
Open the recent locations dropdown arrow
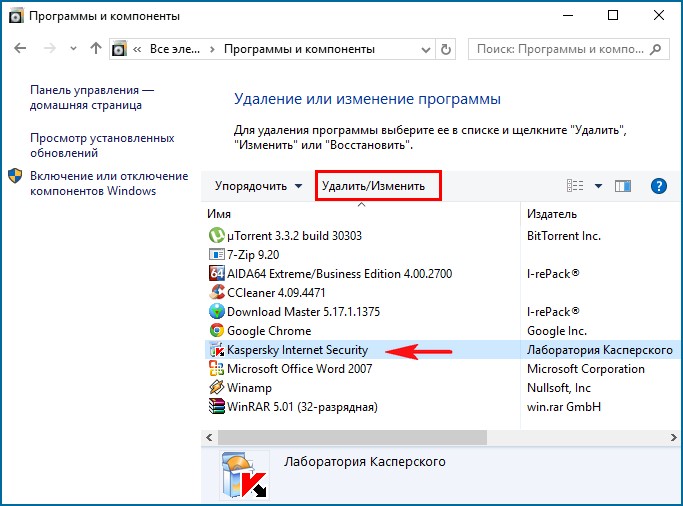coord(74,49)
